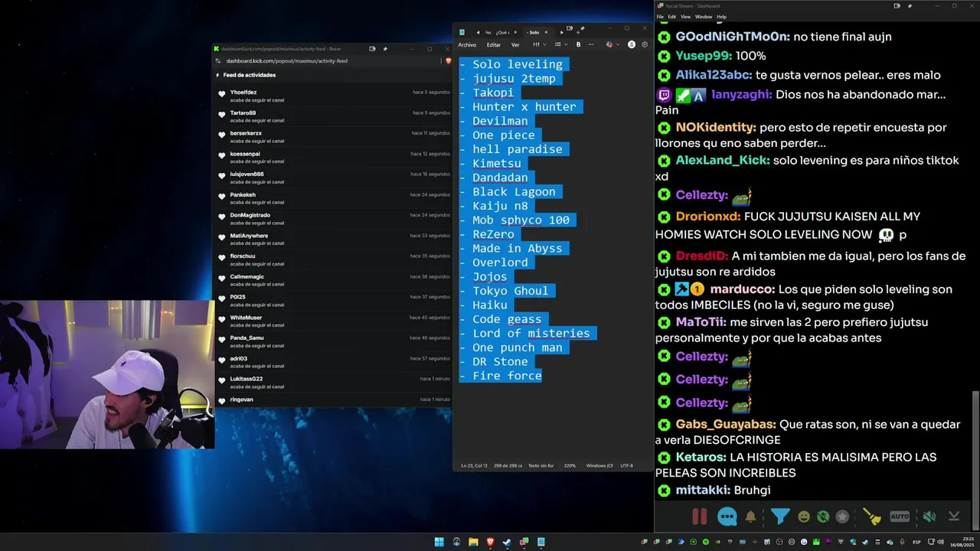Toggle the green muted speaker icon
Screen dimensions: 980x551
[929, 517]
